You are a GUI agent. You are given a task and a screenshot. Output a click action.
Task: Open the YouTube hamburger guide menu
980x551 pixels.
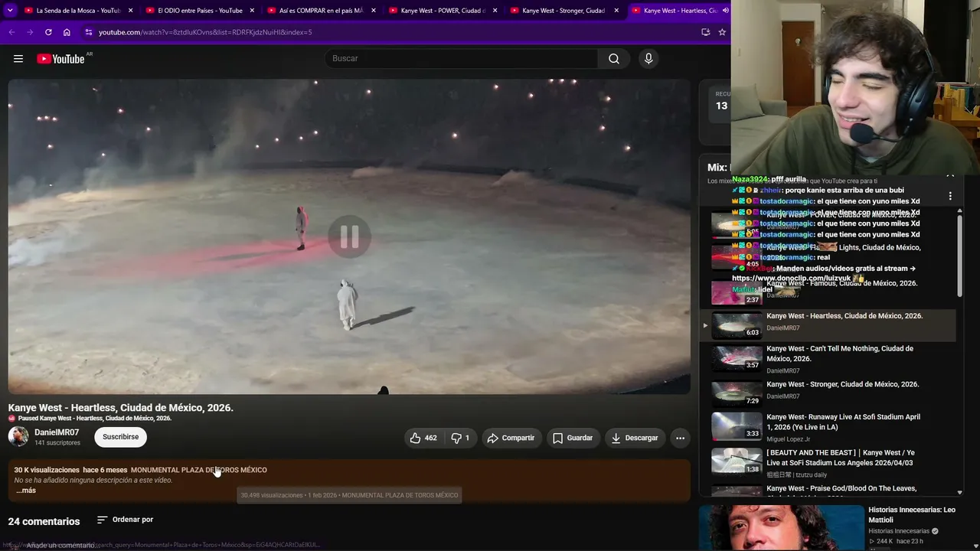18,59
